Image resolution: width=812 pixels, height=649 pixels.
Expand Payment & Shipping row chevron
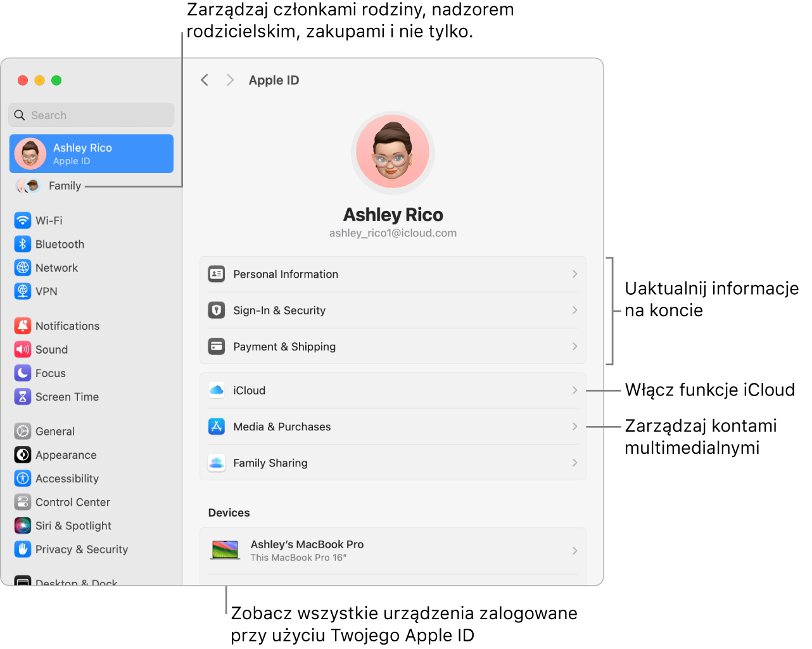coord(574,346)
